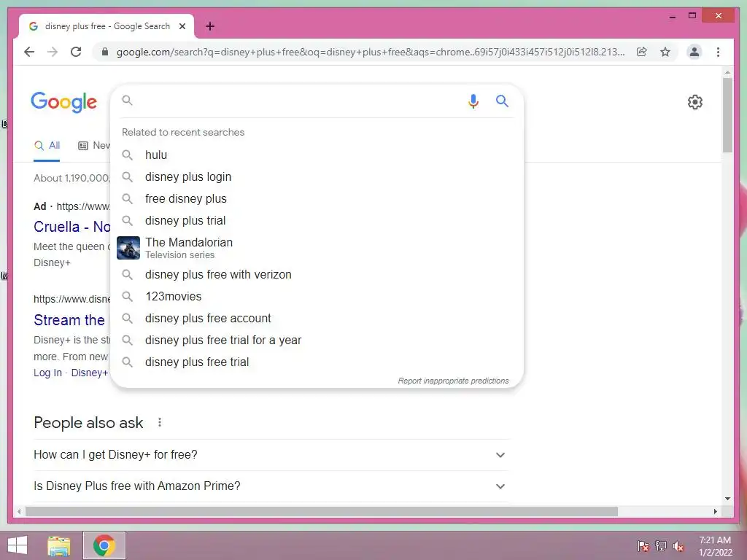Click inside the Google search input
Viewport: 747px width, 560px height.
pos(295,101)
